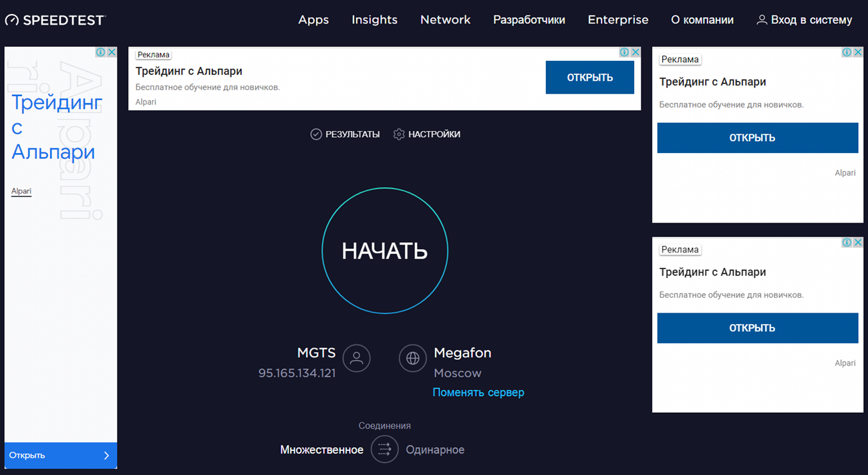Click the Alpari name in lower right ad
Screen dimensions: 868x475
tap(845, 363)
